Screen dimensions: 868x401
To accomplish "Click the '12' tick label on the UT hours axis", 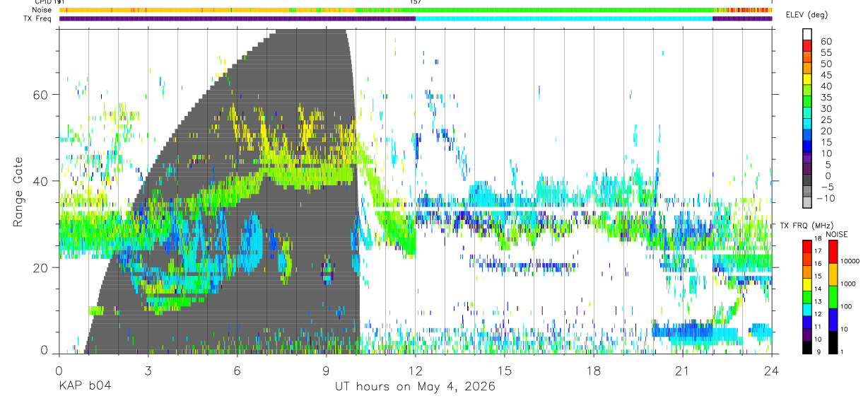I will coord(416,371).
